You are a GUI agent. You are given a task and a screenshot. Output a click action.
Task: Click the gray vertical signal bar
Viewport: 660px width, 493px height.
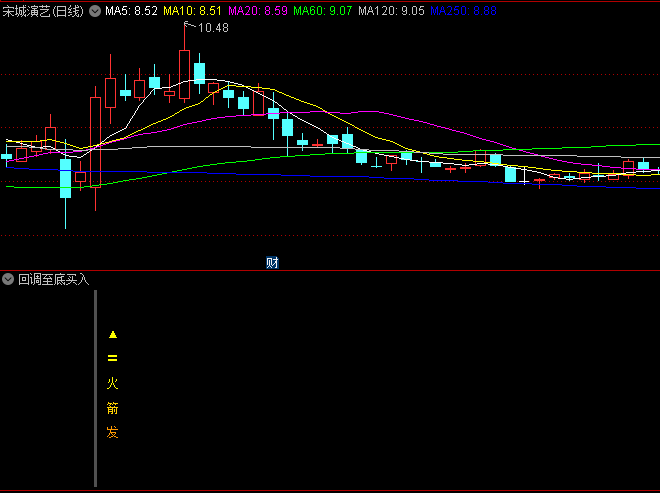95,400
